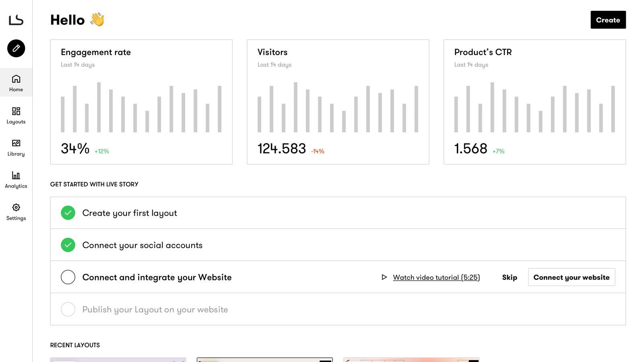Check the 'Publish your Layout' circle
The image size is (644, 362).
(68, 309)
